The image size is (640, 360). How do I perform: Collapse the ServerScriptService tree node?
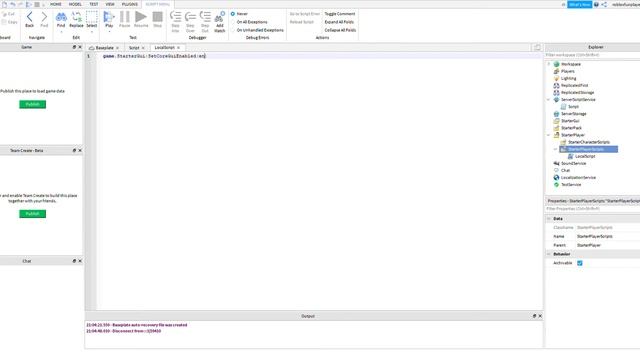click(x=549, y=100)
